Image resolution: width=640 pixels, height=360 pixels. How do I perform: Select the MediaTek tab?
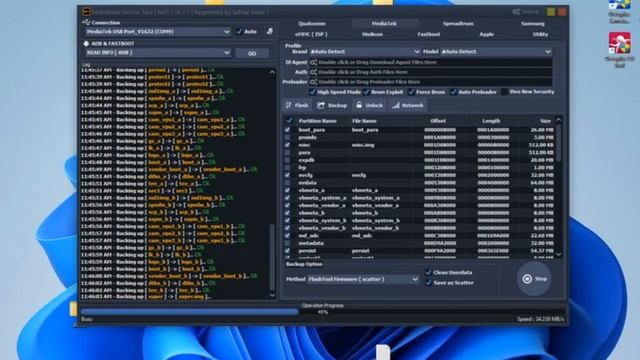point(384,24)
